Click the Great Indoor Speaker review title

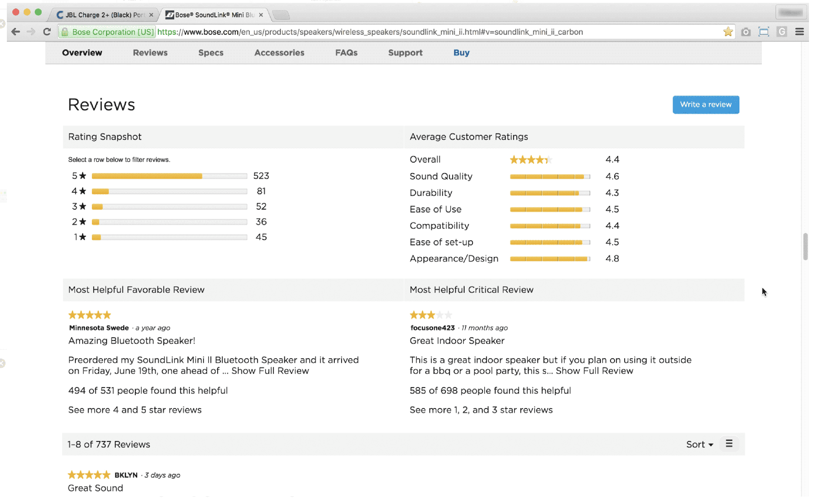(x=457, y=341)
